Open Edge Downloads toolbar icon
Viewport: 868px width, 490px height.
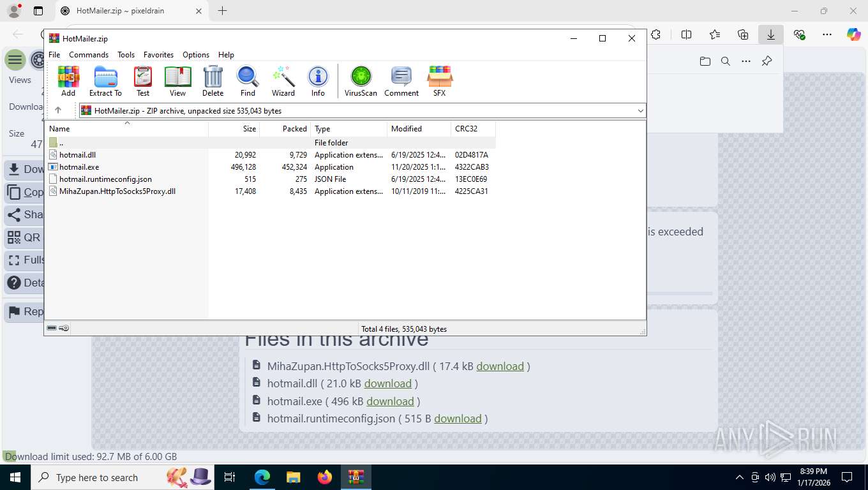771,34
